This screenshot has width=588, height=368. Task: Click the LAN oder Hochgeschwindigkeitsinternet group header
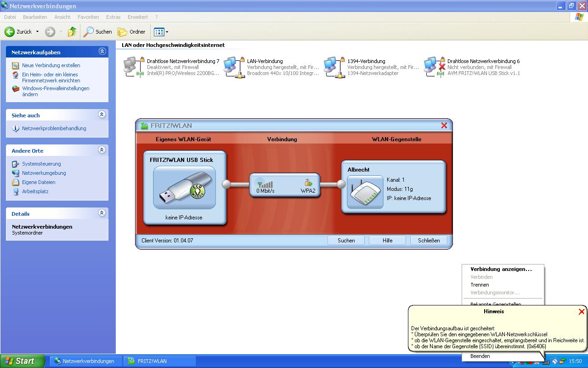pos(173,45)
